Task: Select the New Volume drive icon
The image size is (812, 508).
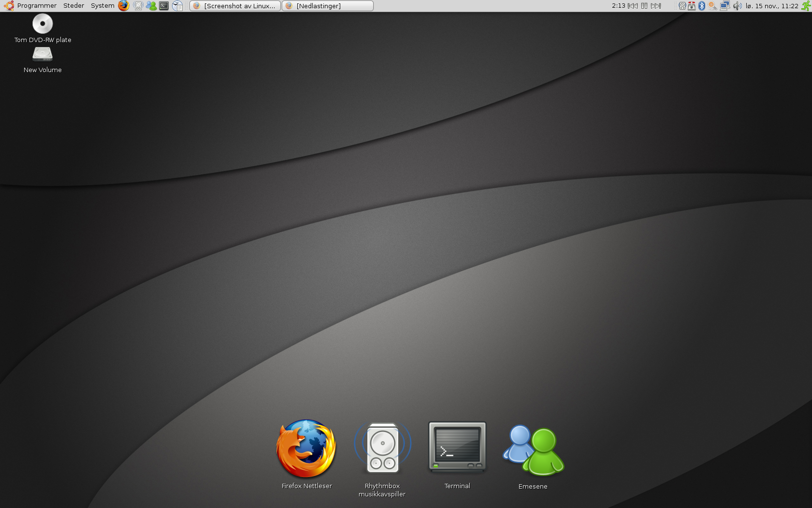Action: [43, 54]
